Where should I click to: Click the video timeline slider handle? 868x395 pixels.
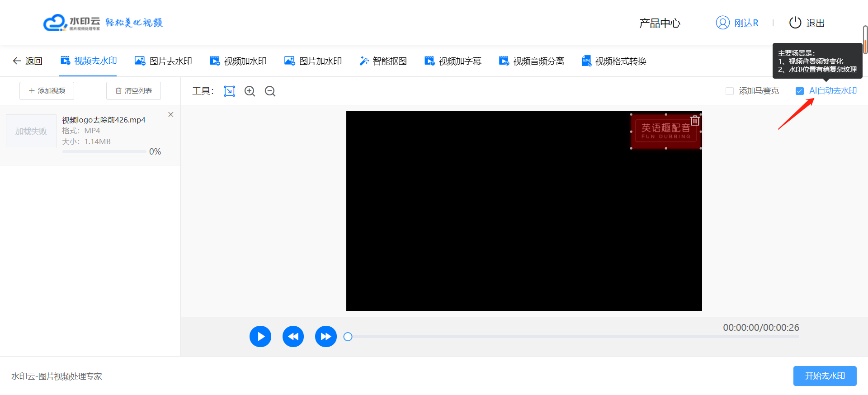click(348, 337)
